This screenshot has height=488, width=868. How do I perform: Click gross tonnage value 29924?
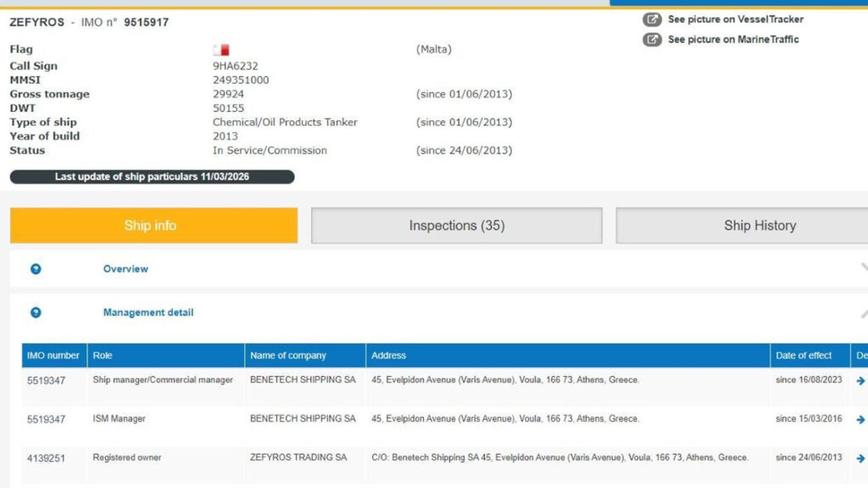pyautogui.click(x=228, y=94)
